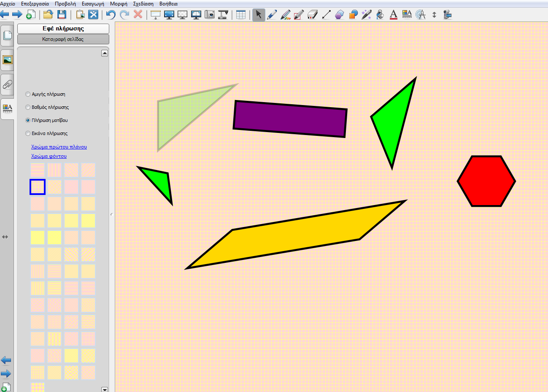548x392 pixels.
Task: Open the Gallery side tab
Action: pos(7,59)
